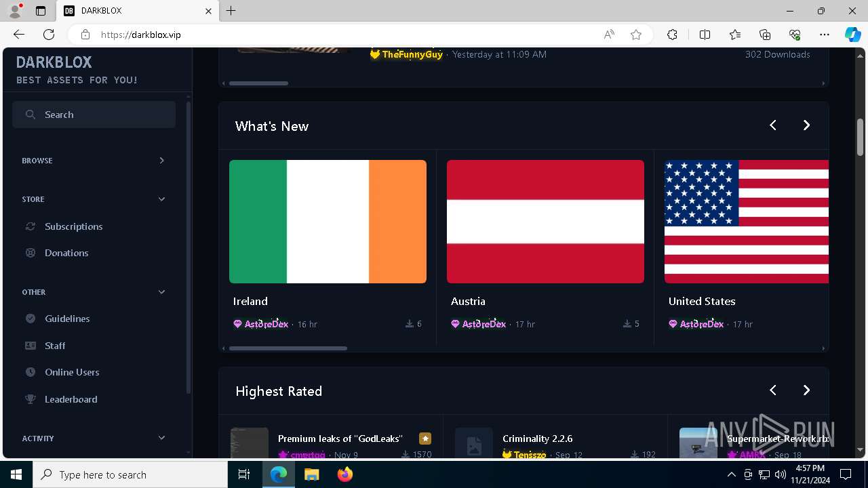Open browser Extensions icon
Image resolution: width=868 pixels, height=488 pixels.
(x=672, y=35)
